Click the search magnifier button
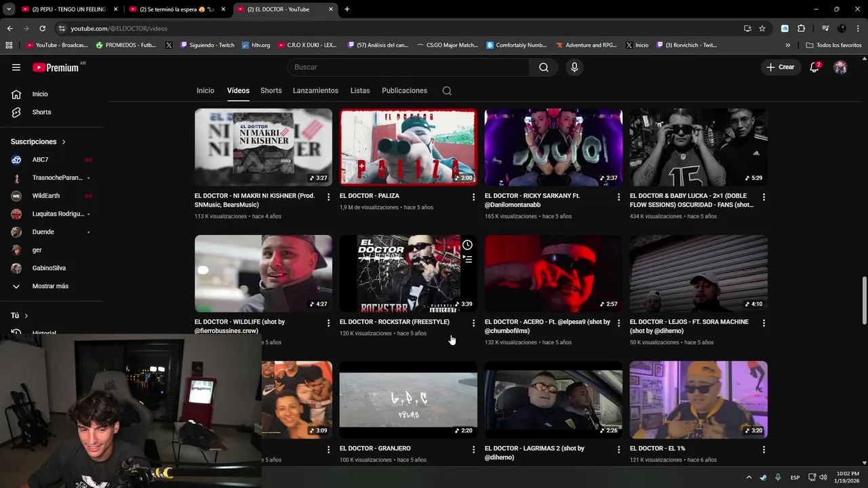 (544, 67)
